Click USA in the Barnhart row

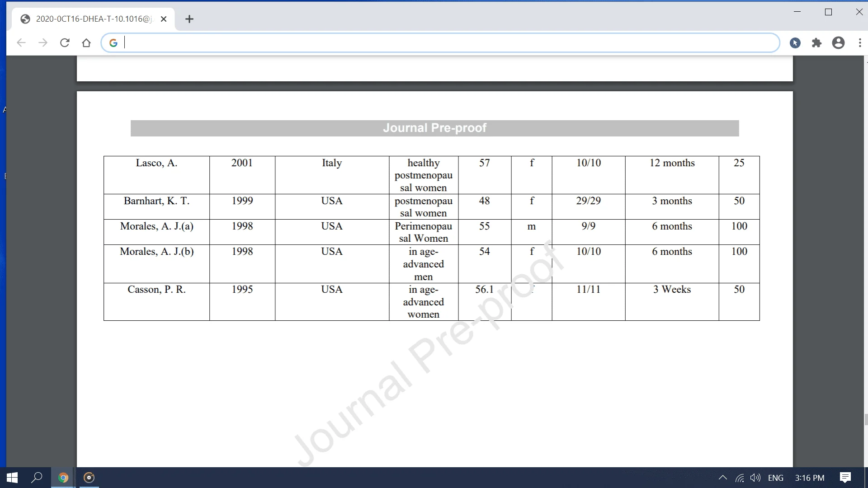(332, 201)
